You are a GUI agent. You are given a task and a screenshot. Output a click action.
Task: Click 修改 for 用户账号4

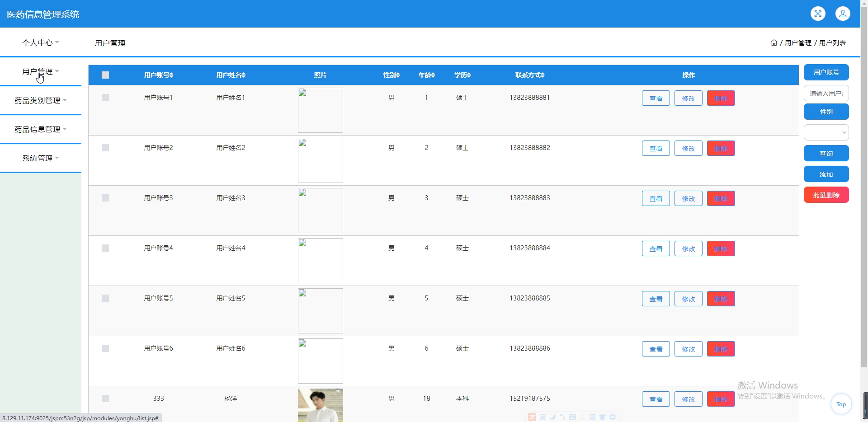[x=689, y=249]
